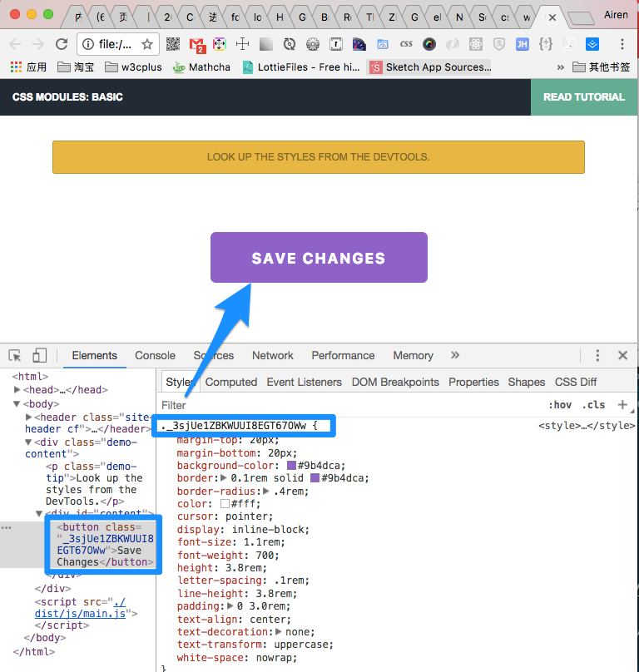Open the dist/js/main.js script link

click(x=80, y=608)
